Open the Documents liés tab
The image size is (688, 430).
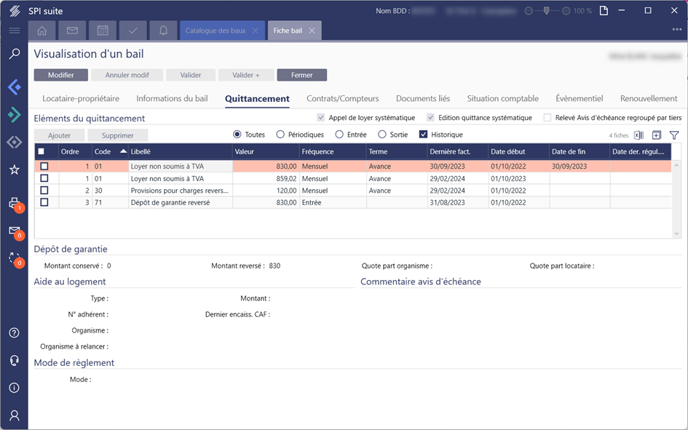click(x=423, y=99)
